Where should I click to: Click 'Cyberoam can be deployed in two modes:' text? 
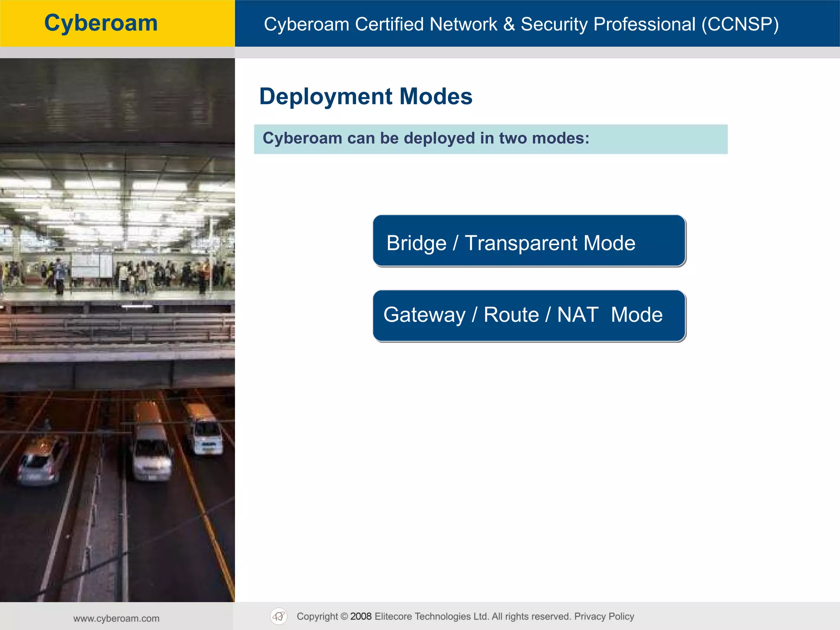[x=426, y=138]
